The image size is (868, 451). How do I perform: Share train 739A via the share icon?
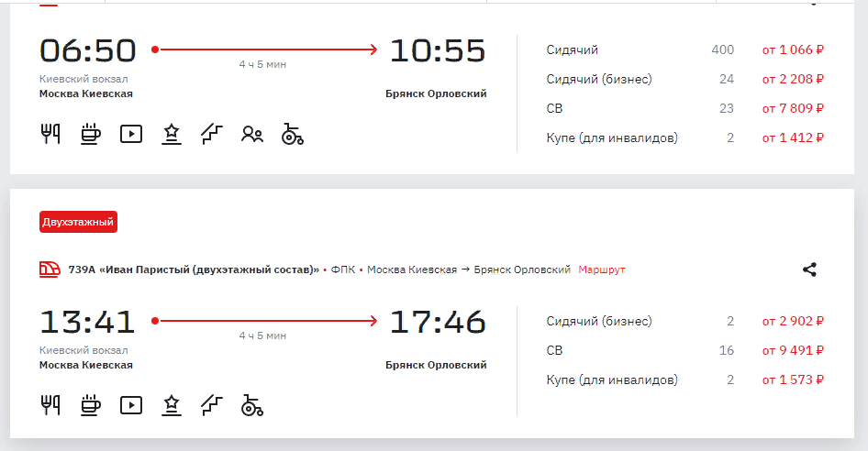pyautogui.click(x=809, y=269)
